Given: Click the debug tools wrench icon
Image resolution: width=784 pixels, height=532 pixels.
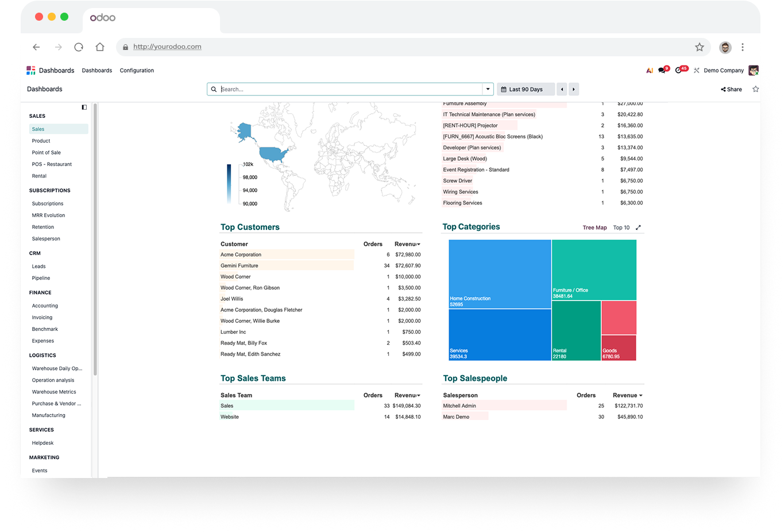Looking at the screenshot, I should pyautogui.click(x=696, y=71).
